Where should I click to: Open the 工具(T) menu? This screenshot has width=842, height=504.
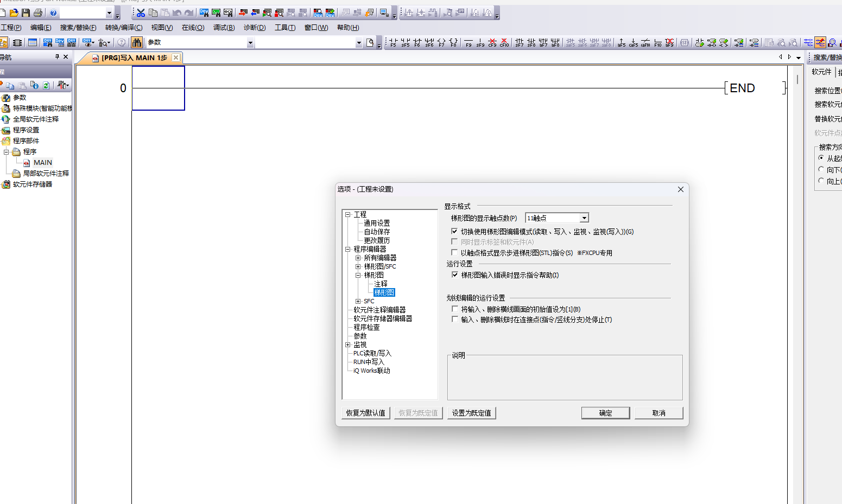(x=285, y=28)
